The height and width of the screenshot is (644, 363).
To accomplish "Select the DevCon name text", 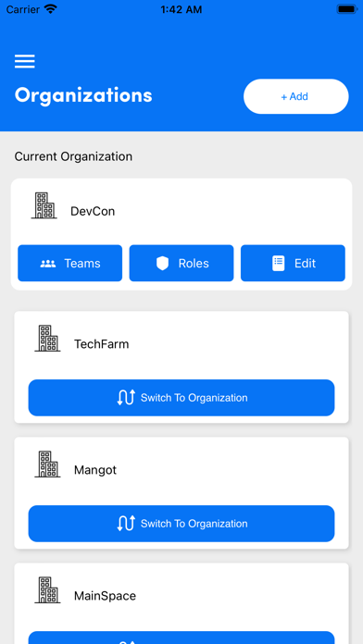I will pos(93,212).
